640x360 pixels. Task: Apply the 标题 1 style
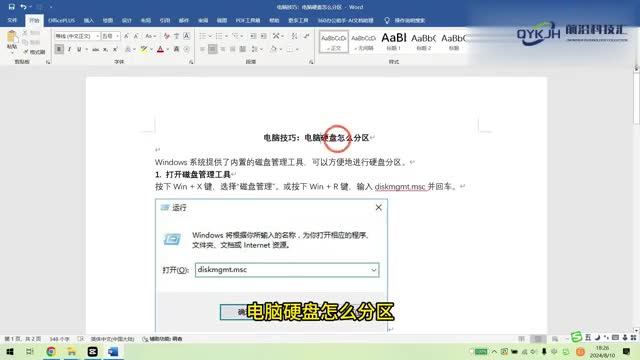[x=393, y=41]
